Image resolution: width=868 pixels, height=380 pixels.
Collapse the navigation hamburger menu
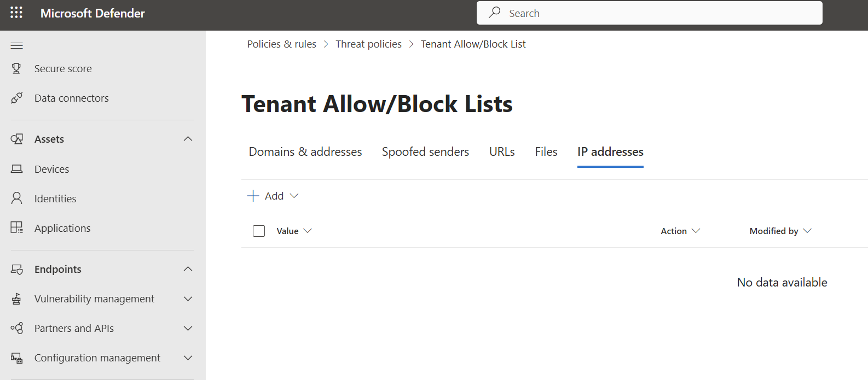17,45
